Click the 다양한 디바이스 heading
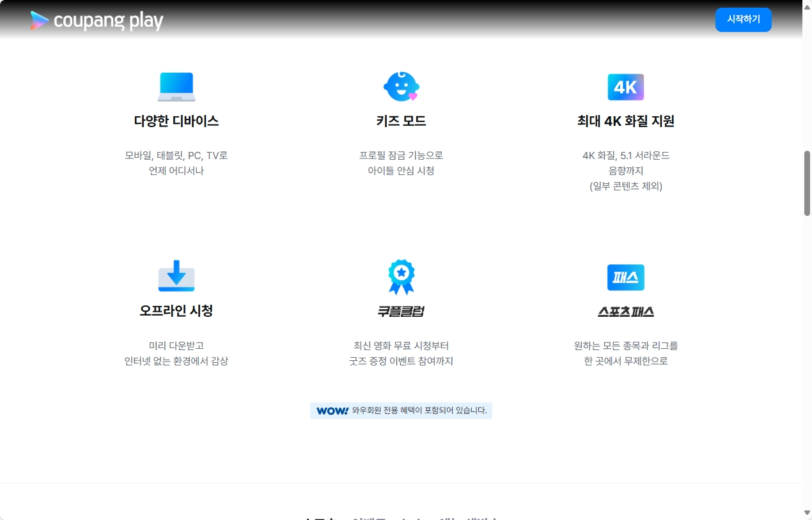The width and height of the screenshot is (812, 520). point(176,121)
